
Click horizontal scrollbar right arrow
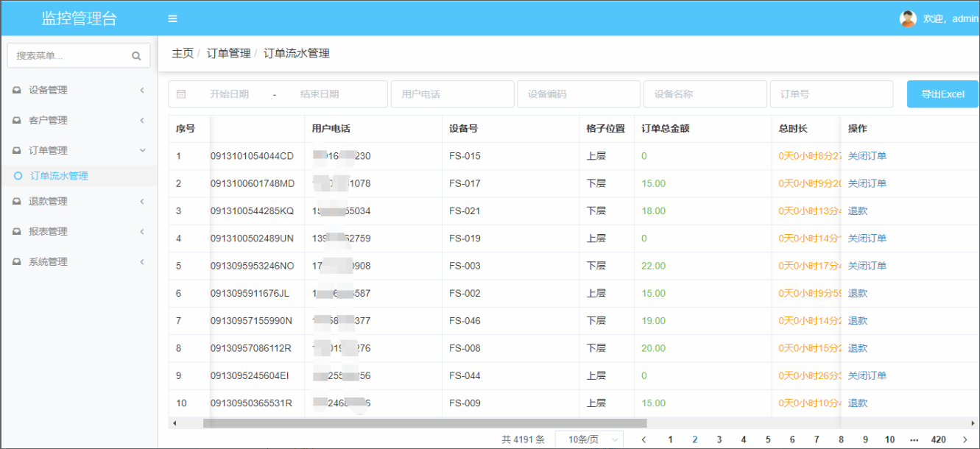tap(973, 423)
